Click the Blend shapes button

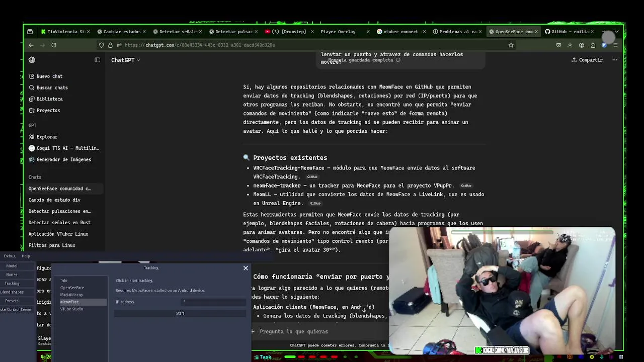(12, 292)
